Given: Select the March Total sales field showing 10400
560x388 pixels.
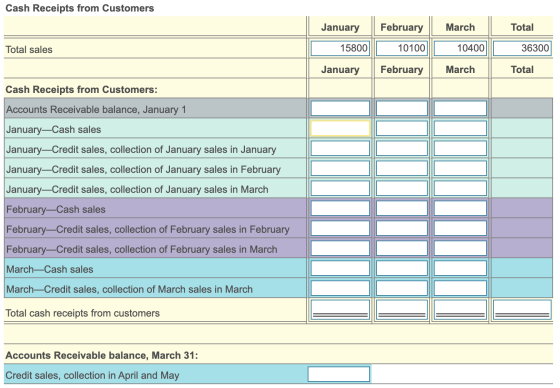Looking at the screenshot, I should point(460,48).
